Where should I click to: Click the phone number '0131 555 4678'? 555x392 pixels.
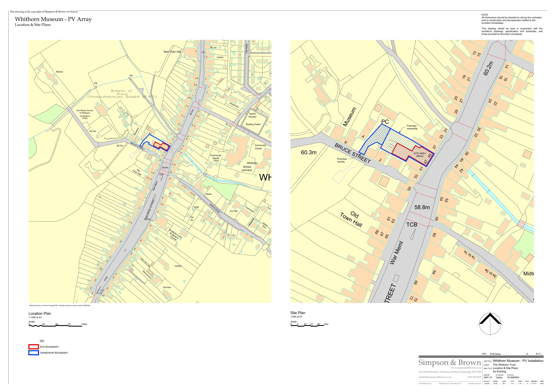pos(474,377)
